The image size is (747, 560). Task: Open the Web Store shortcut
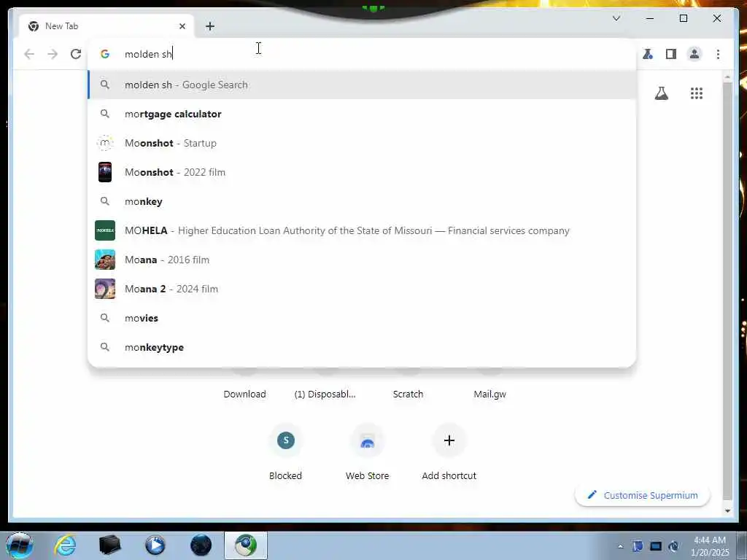[368, 452]
